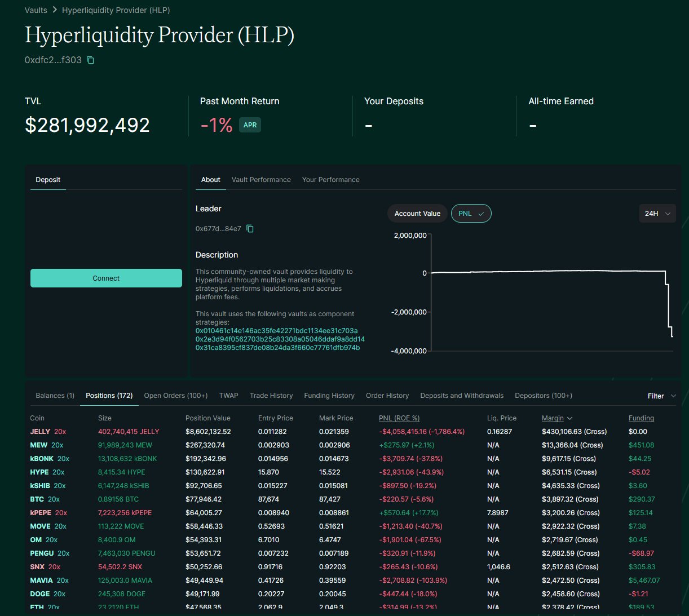Click JELLY margin $430,106.63 (Cross)
This screenshot has width=689, height=616.
[x=575, y=432]
